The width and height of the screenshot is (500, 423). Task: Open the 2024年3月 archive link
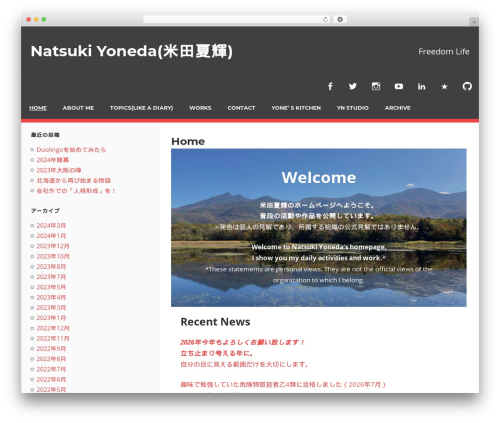click(x=51, y=226)
